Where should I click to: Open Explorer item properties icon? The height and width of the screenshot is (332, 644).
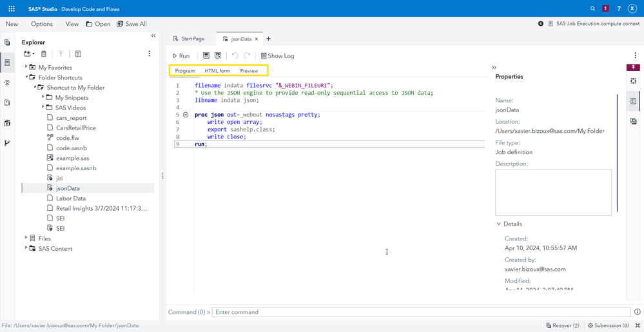click(78, 54)
